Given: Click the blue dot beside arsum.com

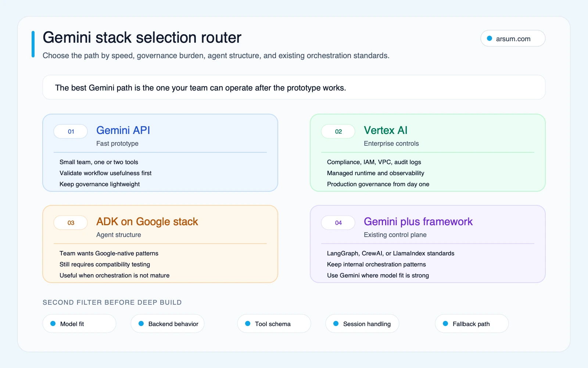Looking at the screenshot, I should click(490, 38).
